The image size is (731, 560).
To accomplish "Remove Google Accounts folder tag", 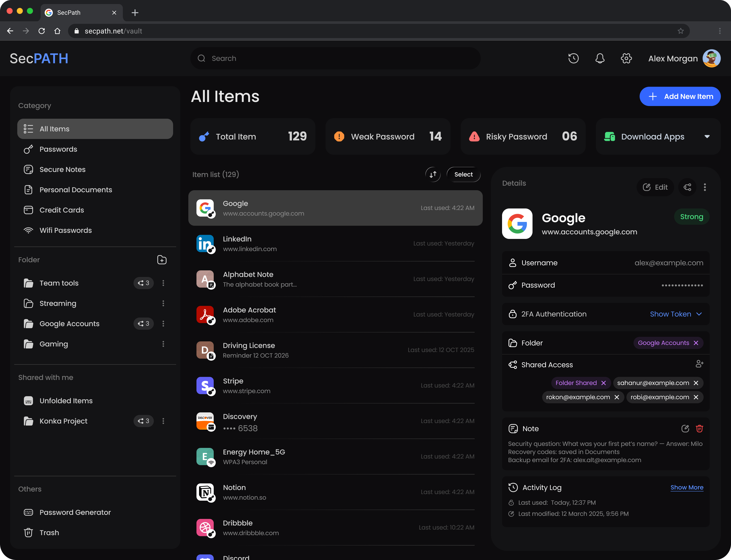I will [696, 343].
